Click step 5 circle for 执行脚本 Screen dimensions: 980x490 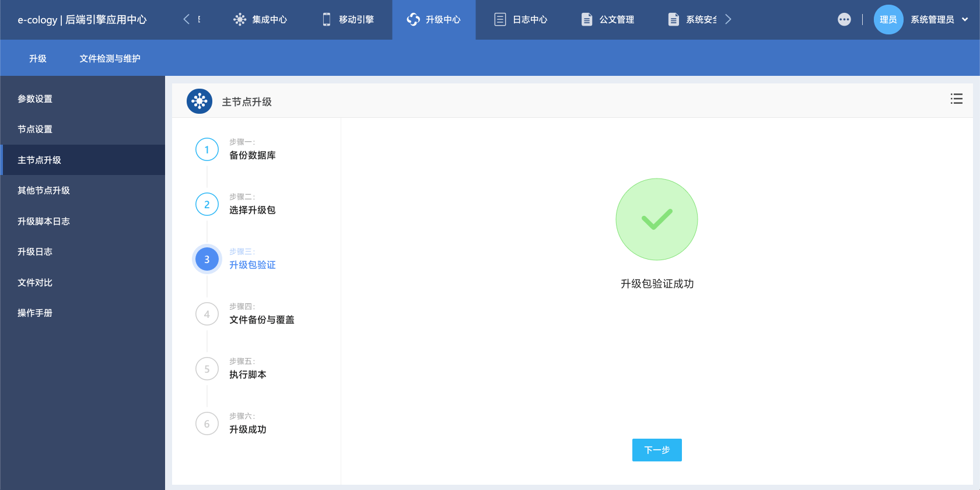tap(207, 369)
